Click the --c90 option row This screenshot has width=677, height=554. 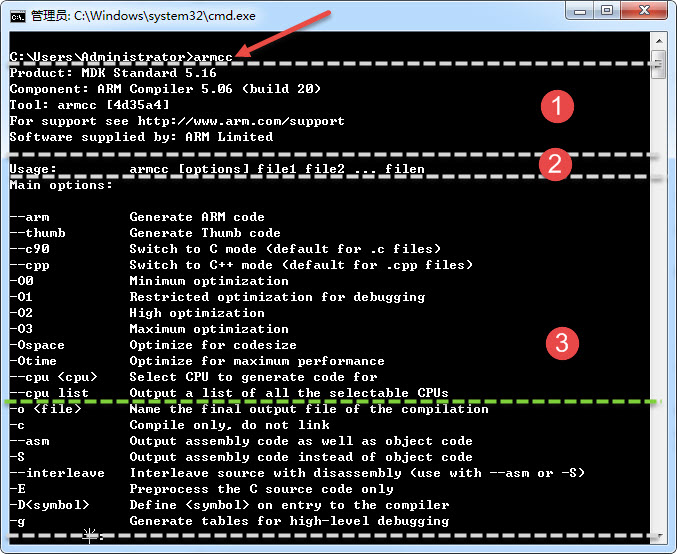tap(225, 249)
